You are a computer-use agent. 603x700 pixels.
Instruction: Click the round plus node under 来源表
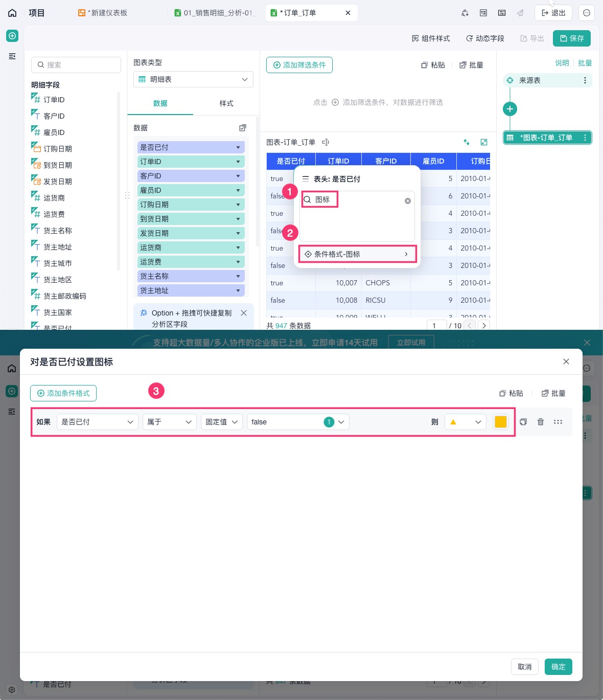tap(510, 109)
